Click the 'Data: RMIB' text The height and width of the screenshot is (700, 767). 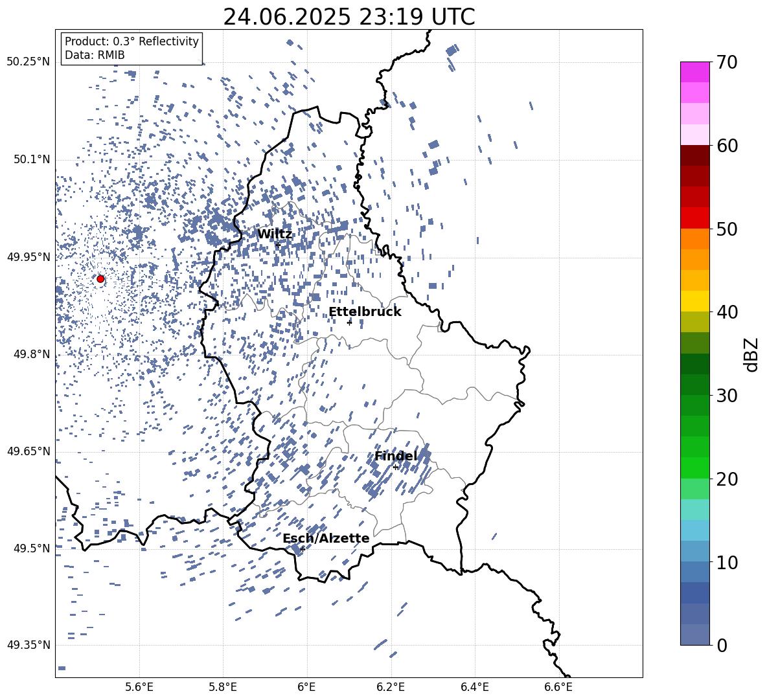pos(95,55)
